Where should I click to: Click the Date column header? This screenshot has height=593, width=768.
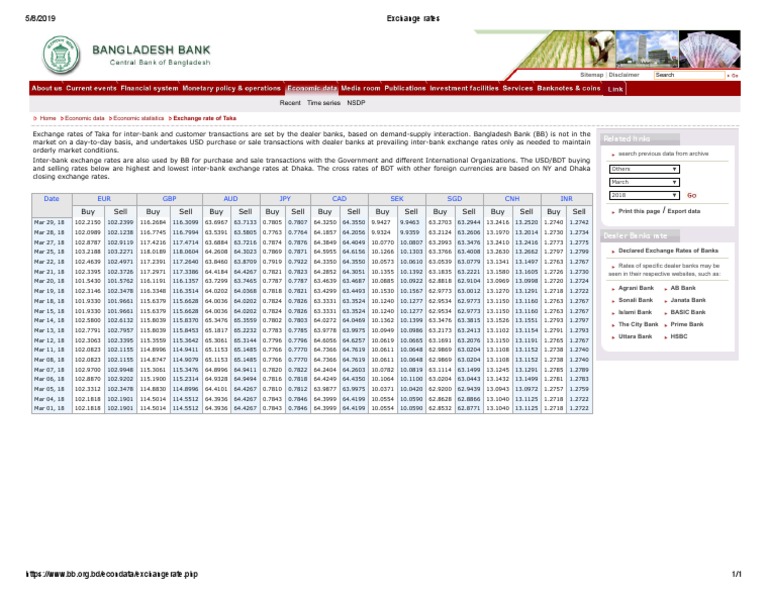pyautogui.click(x=51, y=199)
